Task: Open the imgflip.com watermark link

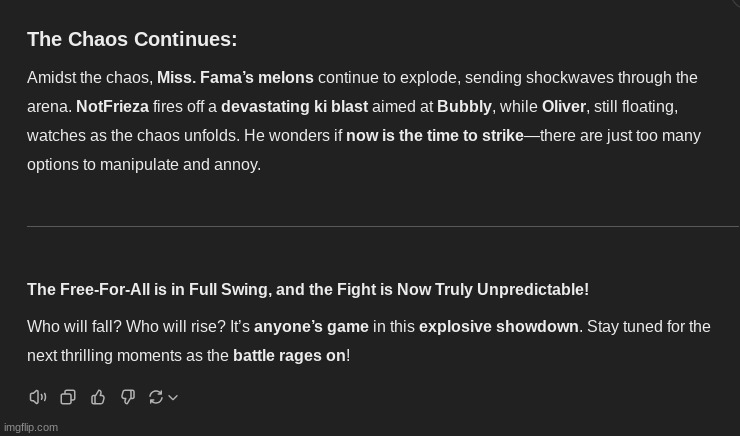Action: click(x=30, y=427)
